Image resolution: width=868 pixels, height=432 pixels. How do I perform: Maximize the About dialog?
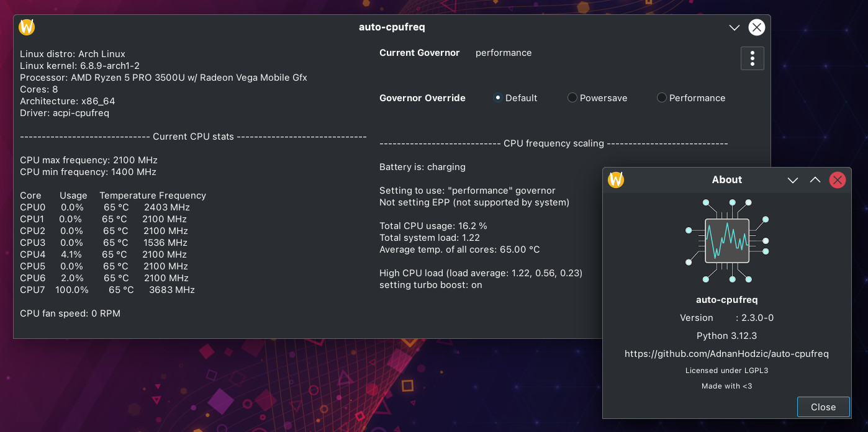coord(815,180)
